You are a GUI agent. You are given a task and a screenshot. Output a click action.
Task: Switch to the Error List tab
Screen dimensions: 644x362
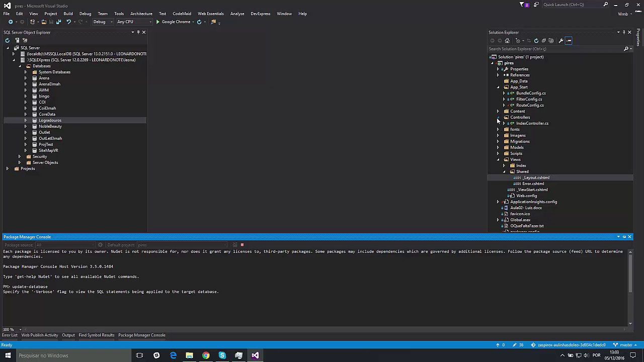coord(10,335)
